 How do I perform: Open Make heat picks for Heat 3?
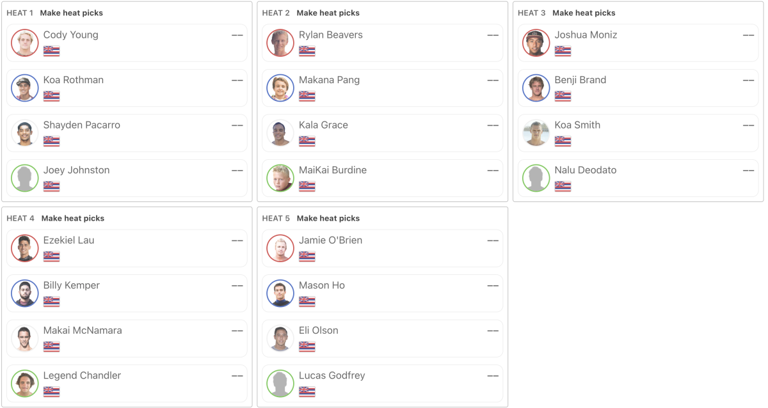coord(583,13)
